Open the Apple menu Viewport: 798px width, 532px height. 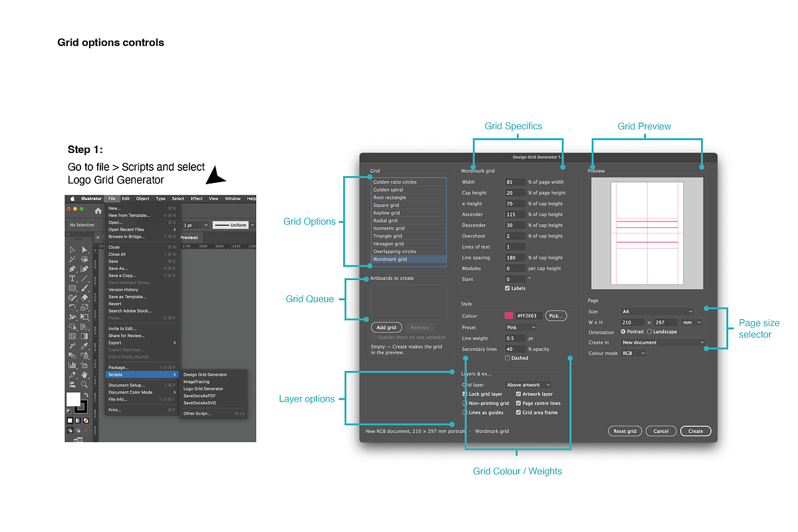(73, 198)
